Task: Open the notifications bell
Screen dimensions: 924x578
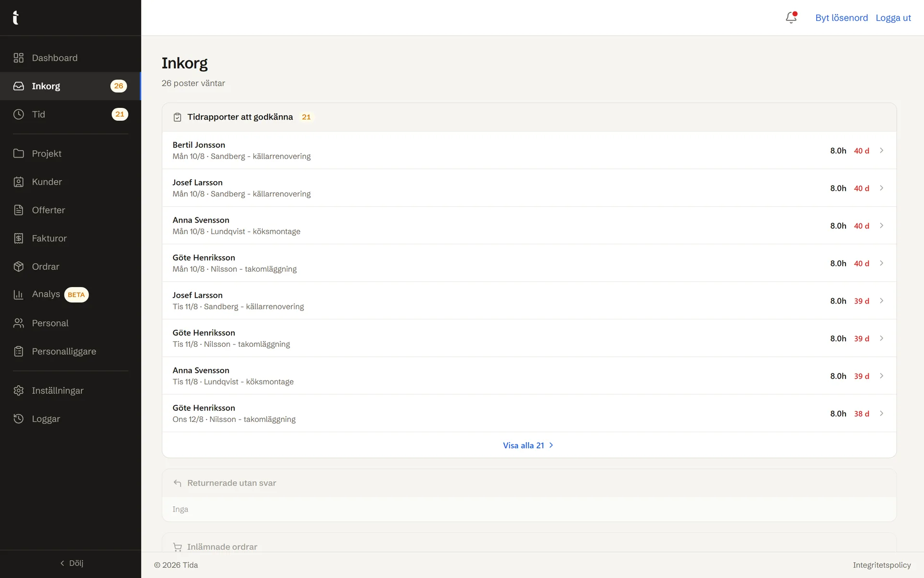Action: point(791,18)
